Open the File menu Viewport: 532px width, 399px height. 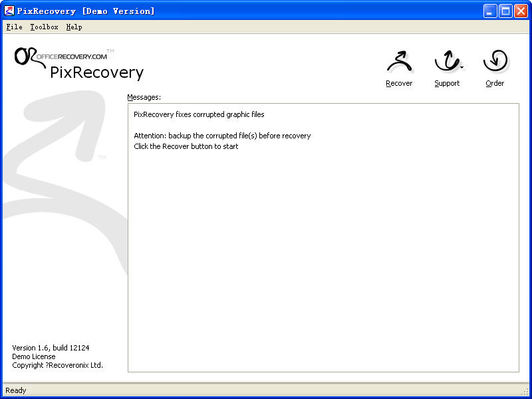click(14, 27)
